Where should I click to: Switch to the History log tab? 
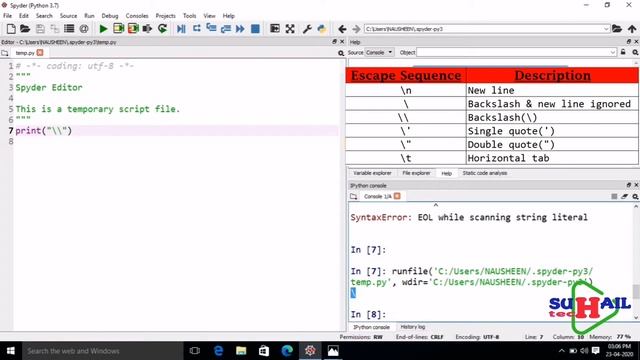pos(413,327)
